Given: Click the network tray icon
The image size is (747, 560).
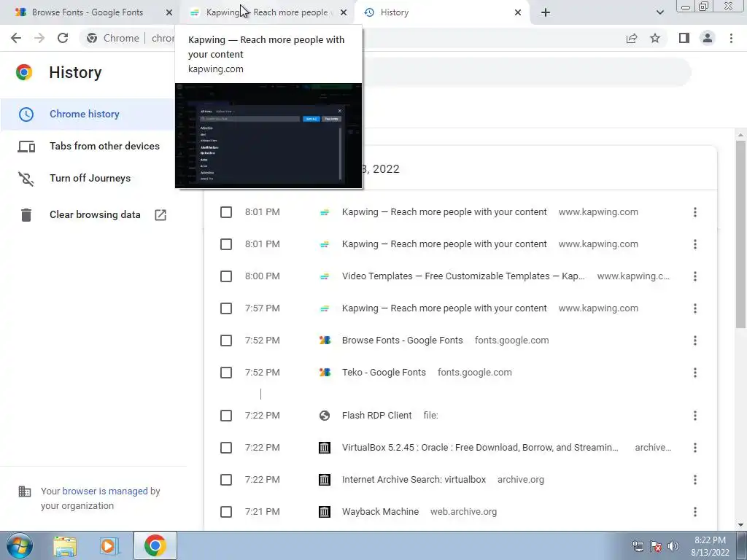Looking at the screenshot, I should point(638,546).
